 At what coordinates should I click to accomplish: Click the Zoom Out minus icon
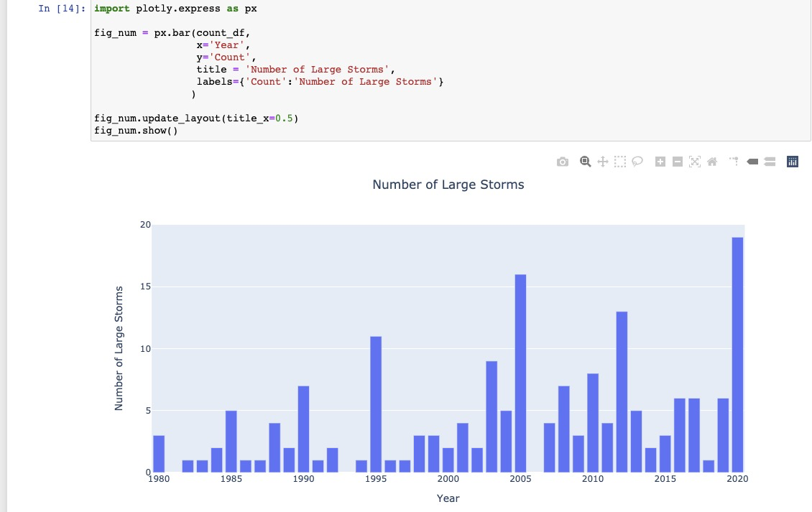pyautogui.click(x=678, y=162)
